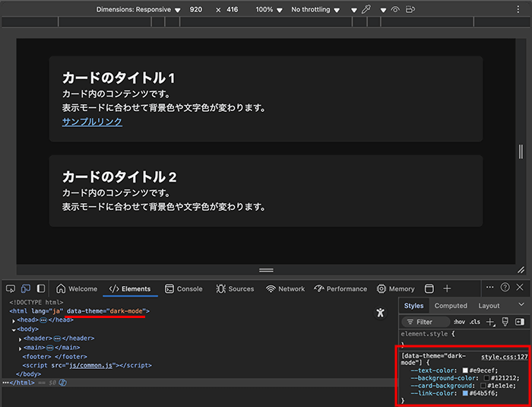Screen dimensions: 532x407
Task: Open the No throttling dropdown
Action: tap(315, 10)
